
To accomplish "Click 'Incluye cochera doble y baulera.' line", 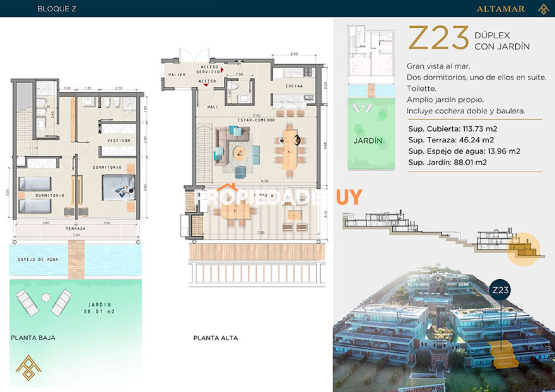I will point(466,111).
